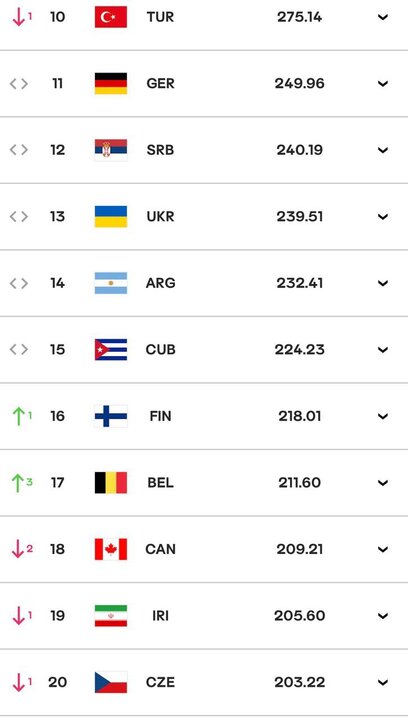Screen dimensions: 408x720
Task: Expand the TUR row chevron
Action: click(x=383, y=17)
